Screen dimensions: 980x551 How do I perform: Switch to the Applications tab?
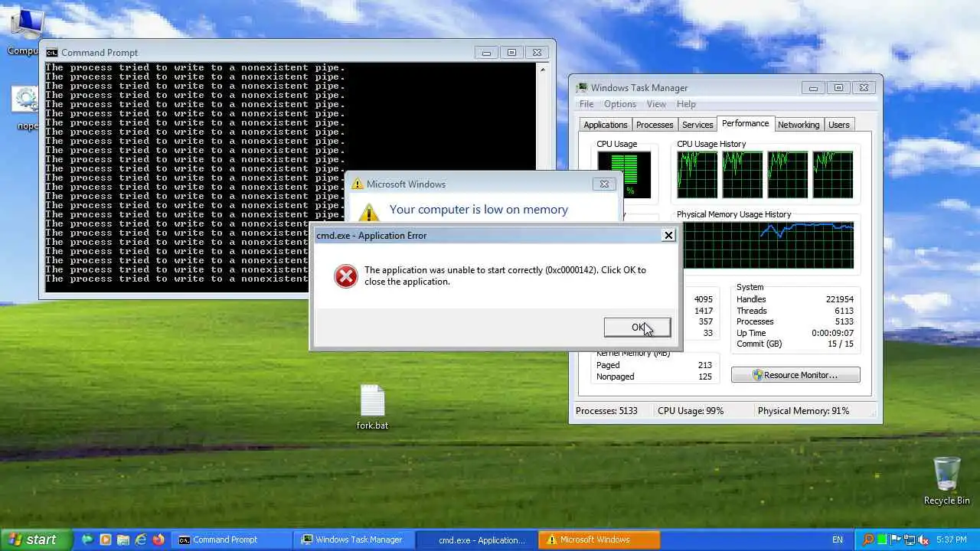pos(605,125)
